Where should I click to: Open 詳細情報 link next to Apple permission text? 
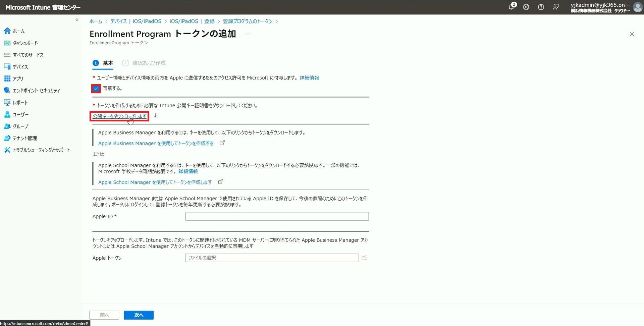[309, 78]
